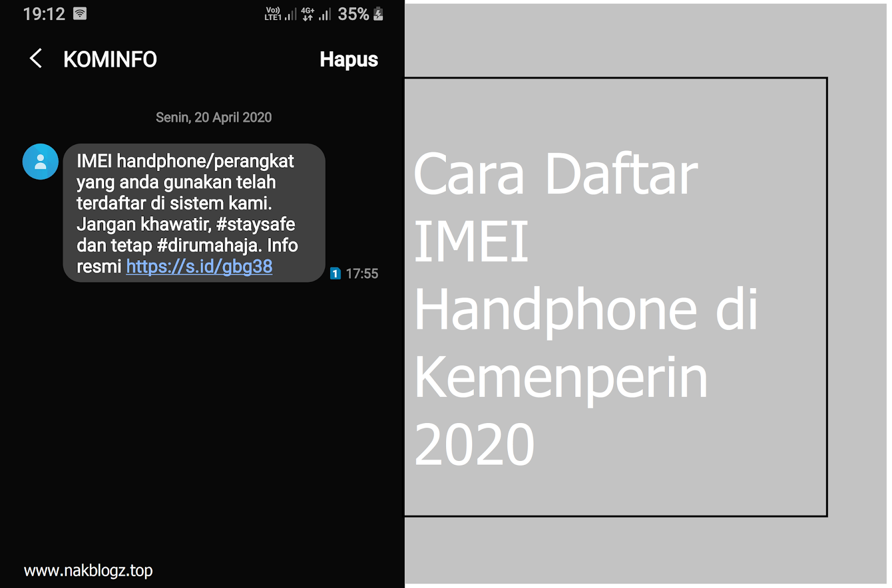Tap the Wi-Fi status bar icon

[x=80, y=13]
